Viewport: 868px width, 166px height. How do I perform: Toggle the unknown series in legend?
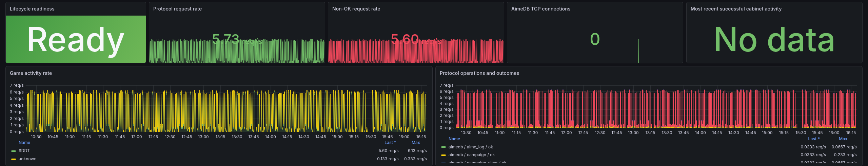click(27, 159)
